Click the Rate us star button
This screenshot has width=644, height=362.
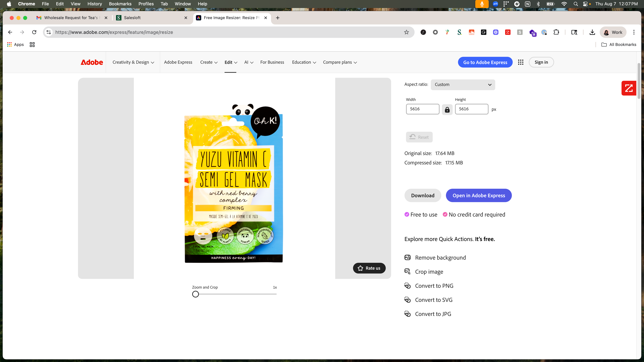point(369,268)
